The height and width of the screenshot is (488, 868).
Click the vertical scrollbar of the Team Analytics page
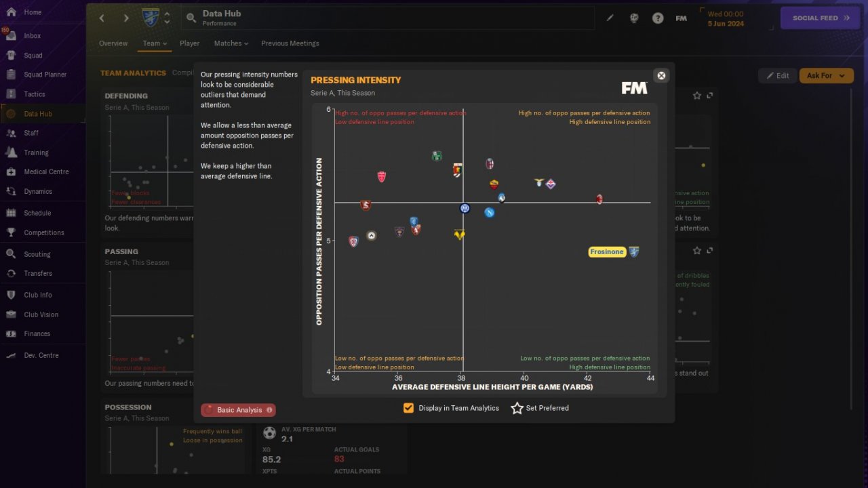852,247
